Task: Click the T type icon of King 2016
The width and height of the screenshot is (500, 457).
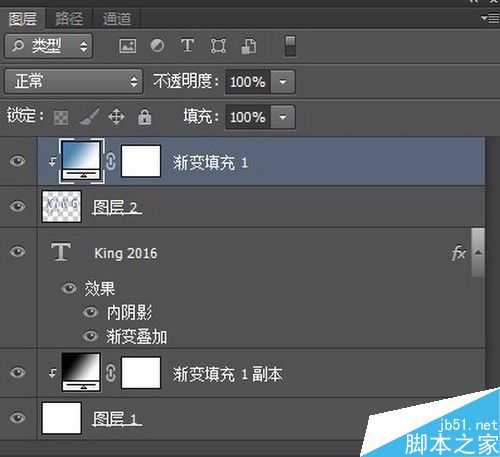Action: tap(61, 252)
